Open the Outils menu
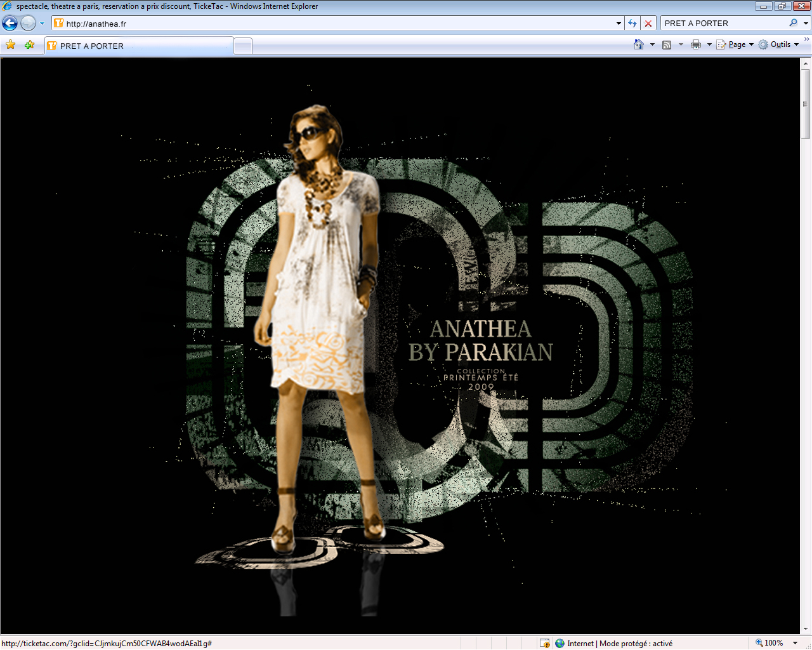Image resolution: width=812 pixels, height=650 pixels. tap(778, 44)
